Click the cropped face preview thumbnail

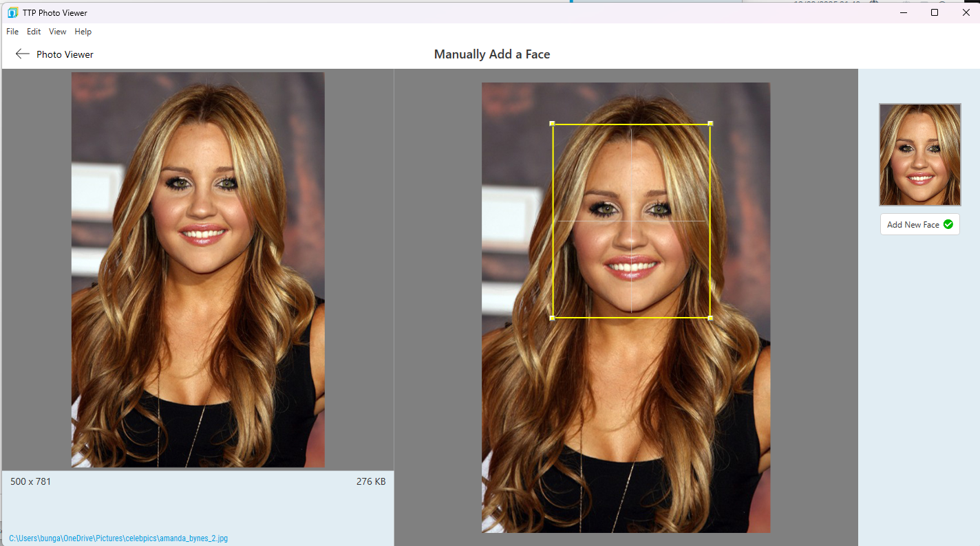click(x=919, y=155)
